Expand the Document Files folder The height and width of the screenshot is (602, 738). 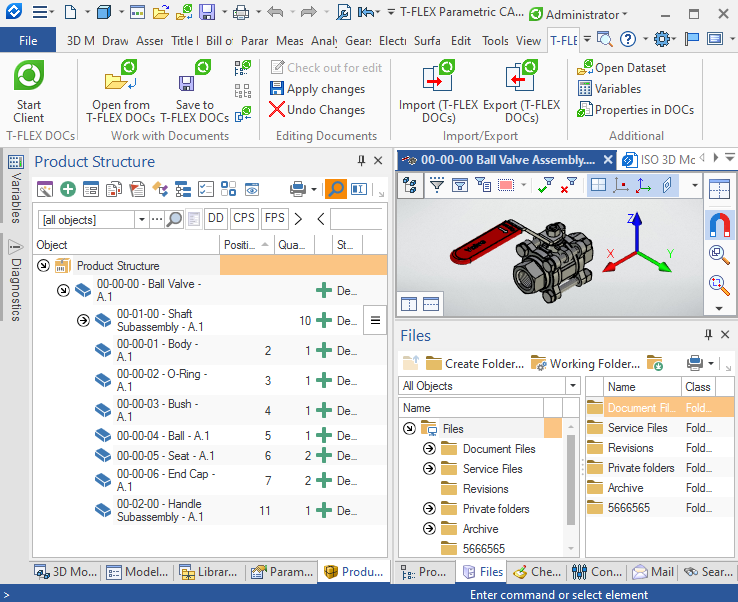[429, 449]
